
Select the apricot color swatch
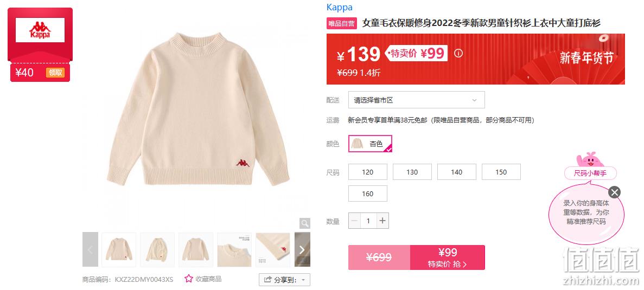pos(370,144)
